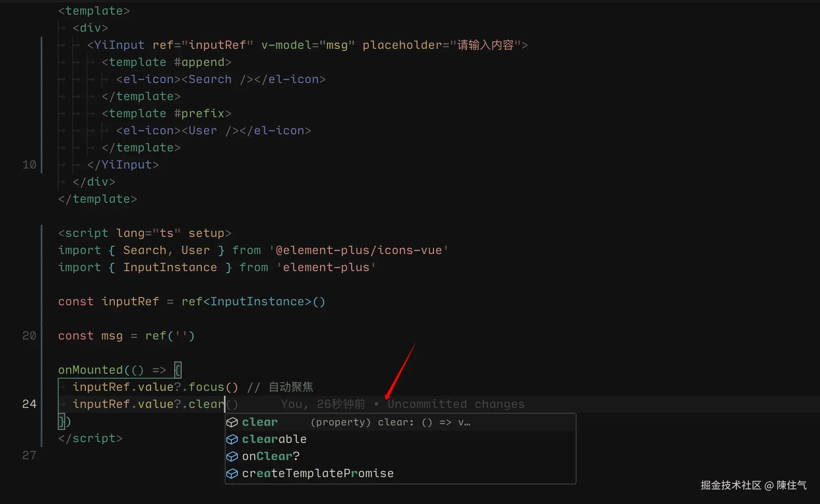Click line number 10 in the gutter
This screenshot has height=504, width=820.
29,164
